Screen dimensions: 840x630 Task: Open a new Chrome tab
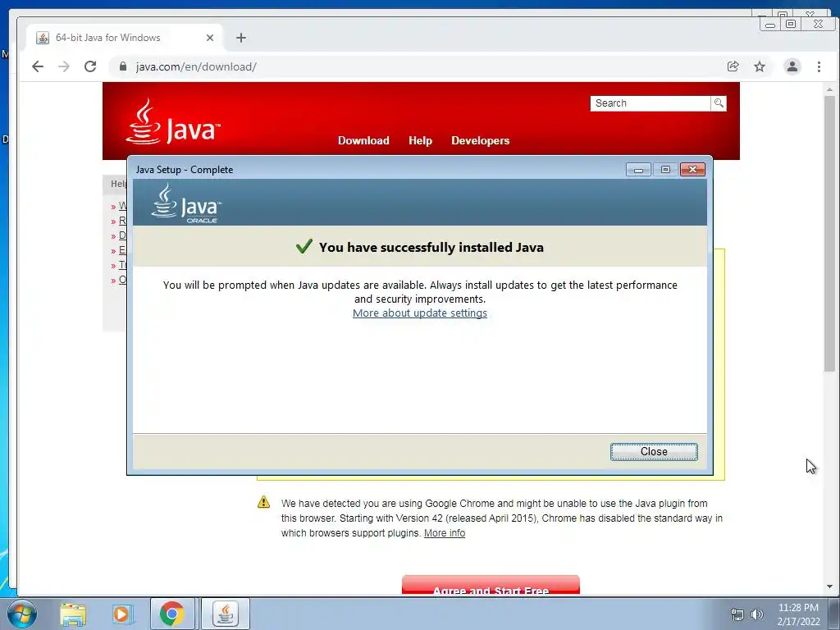(x=241, y=38)
